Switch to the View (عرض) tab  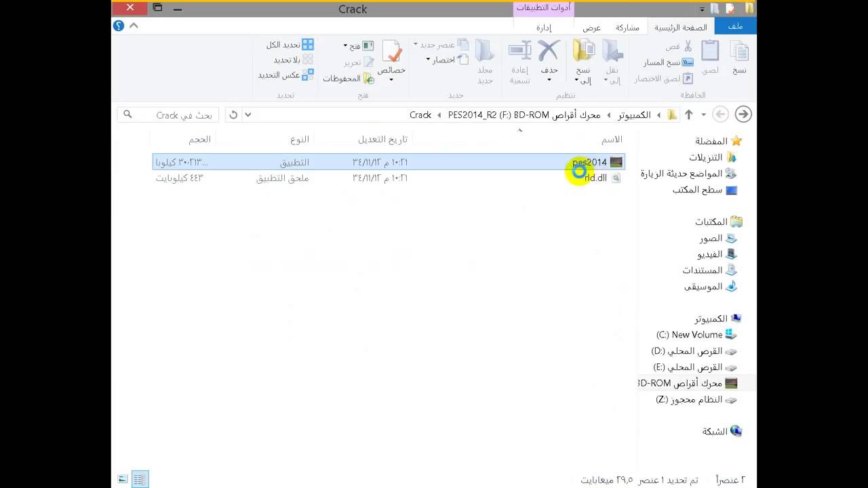[x=592, y=28]
